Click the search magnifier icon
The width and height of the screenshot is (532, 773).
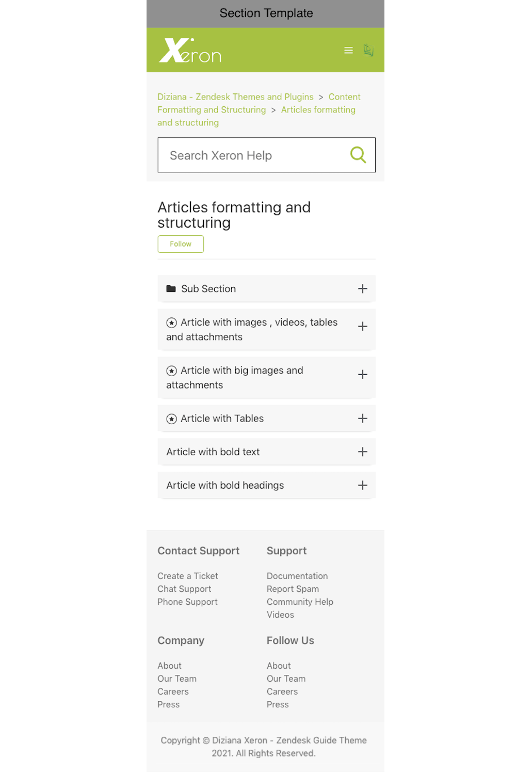pyautogui.click(x=358, y=155)
